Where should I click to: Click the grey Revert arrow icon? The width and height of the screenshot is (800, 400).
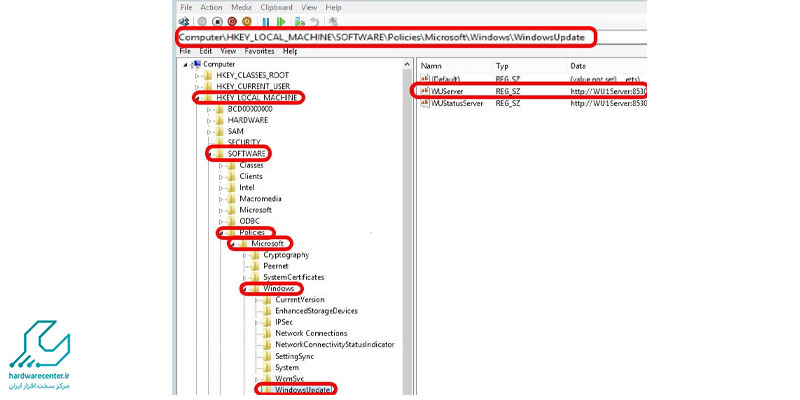315,21
